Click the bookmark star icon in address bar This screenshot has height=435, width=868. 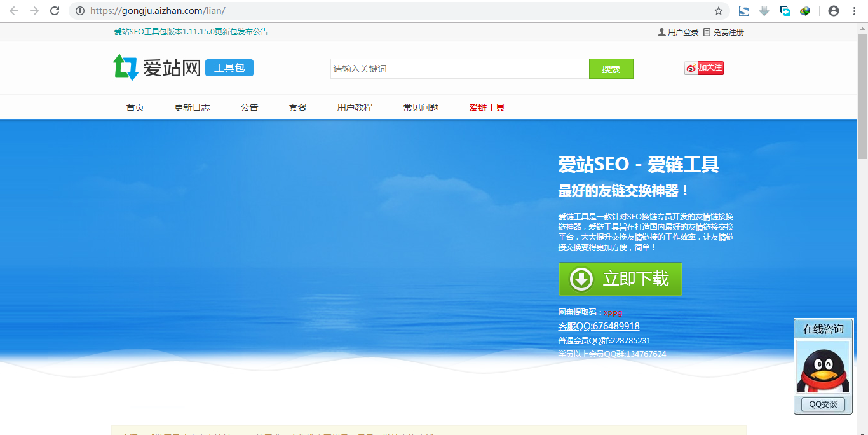(x=718, y=11)
